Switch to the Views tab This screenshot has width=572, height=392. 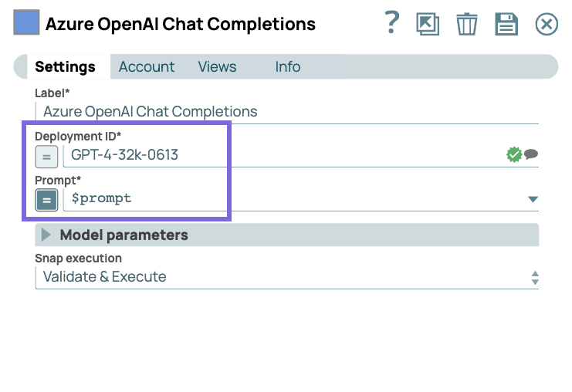pos(217,67)
